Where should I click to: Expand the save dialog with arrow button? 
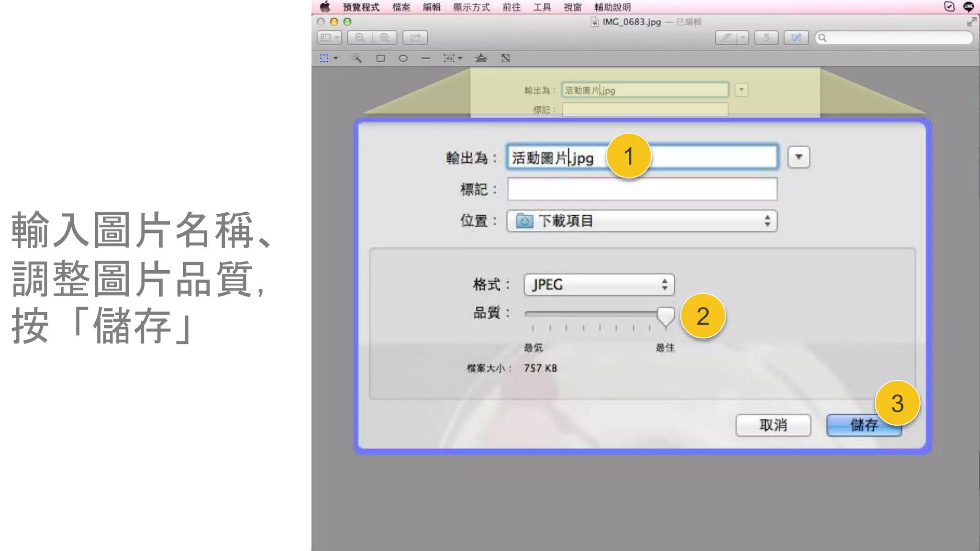pyautogui.click(x=798, y=157)
